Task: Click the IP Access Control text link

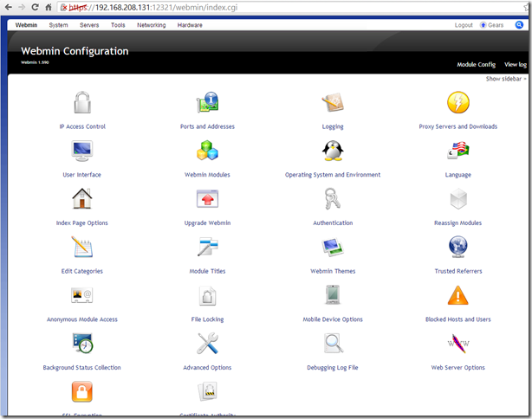Action: [x=82, y=126]
